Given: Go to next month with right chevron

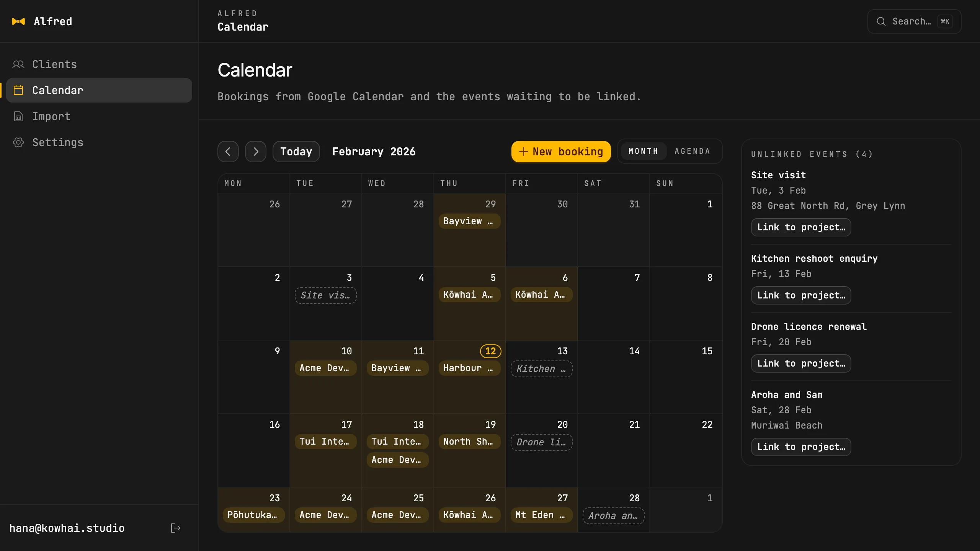Looking at the screenshot, I should point(256,152).
